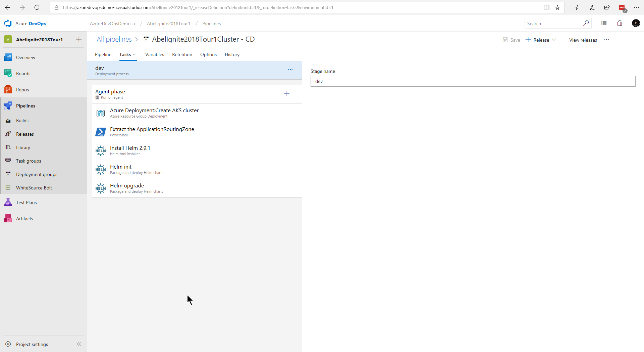This screenshot has width=644, height=352.
Task: Open AzureDevOpsDemo-a breadcrumb
Action: coord(112,24)
